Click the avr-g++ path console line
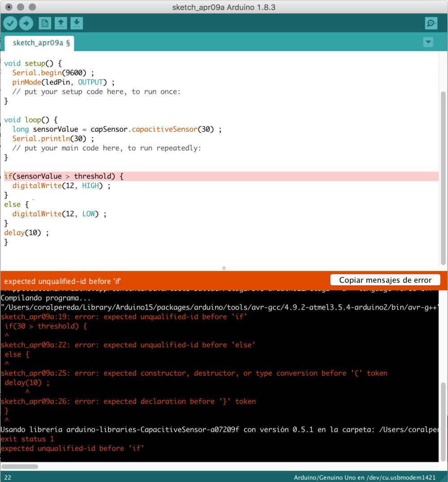This screenshot has width=448, height=482. click(x=220, y=307)
